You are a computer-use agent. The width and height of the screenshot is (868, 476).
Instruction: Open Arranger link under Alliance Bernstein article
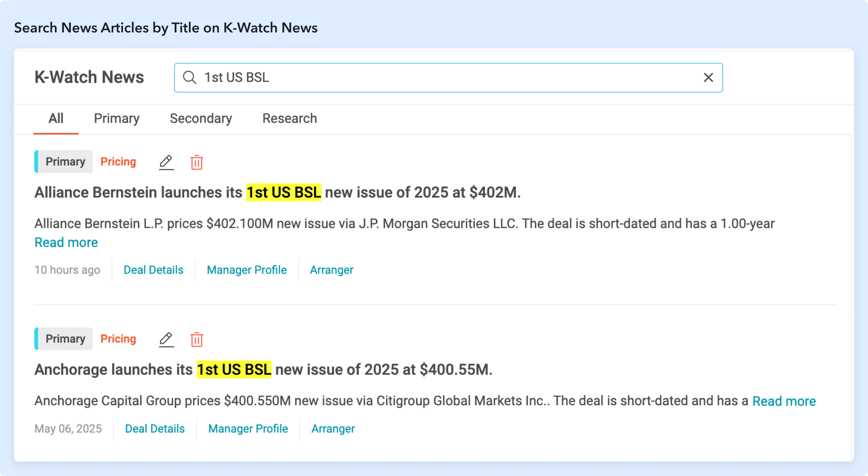[x=331, y=270]
